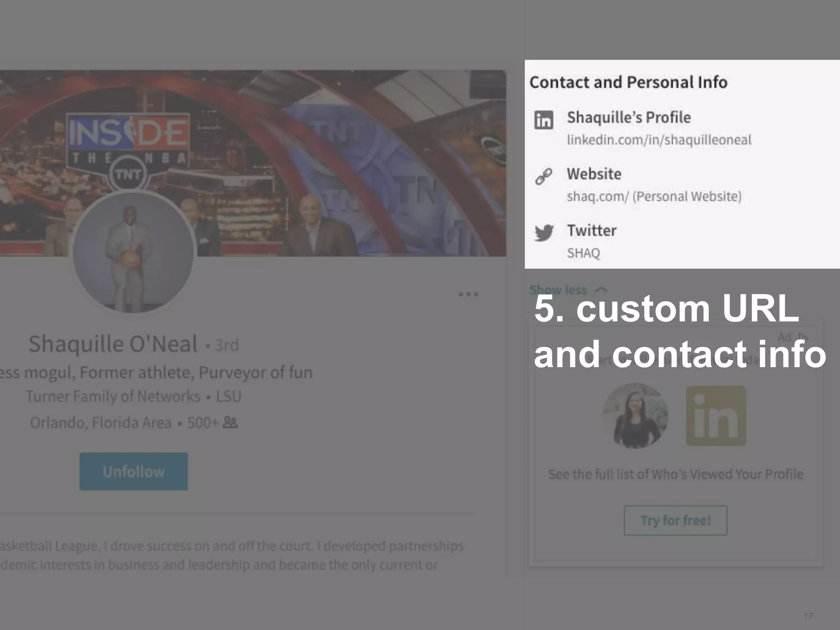Click the large LinkedIn logo in the ad

[716, 416]
